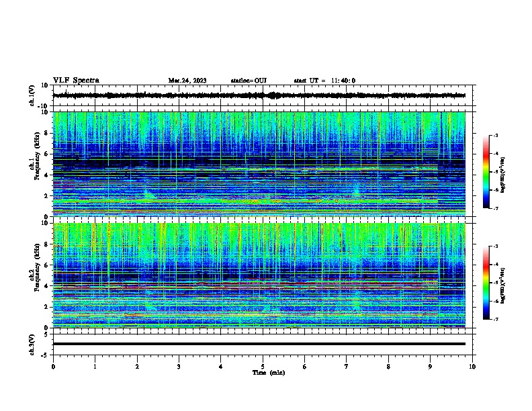Click time axis tick label "5"
Screen dimensions: 532x411
(263, 367)
